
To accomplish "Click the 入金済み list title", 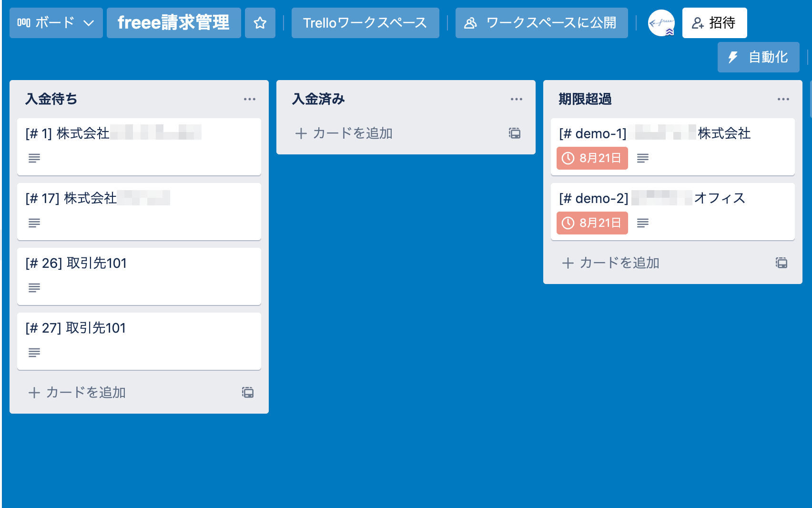I will tap(318, 99).
